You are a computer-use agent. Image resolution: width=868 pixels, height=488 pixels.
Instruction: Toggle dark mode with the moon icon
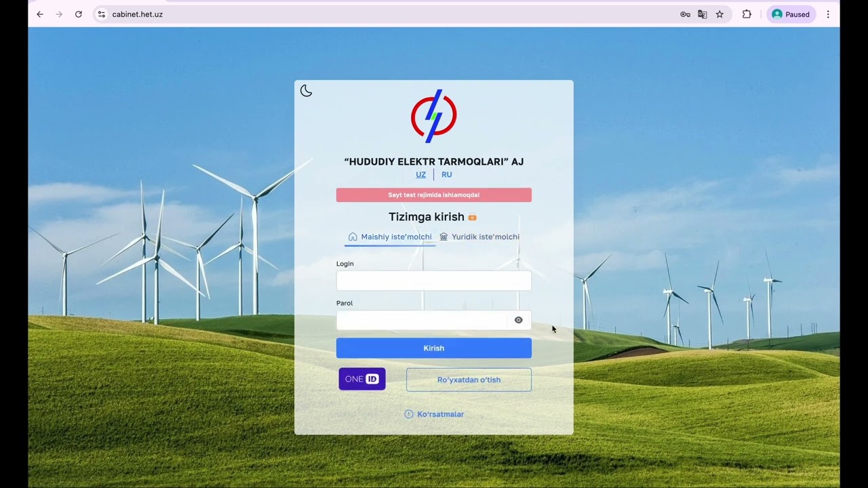coord(306,91)
